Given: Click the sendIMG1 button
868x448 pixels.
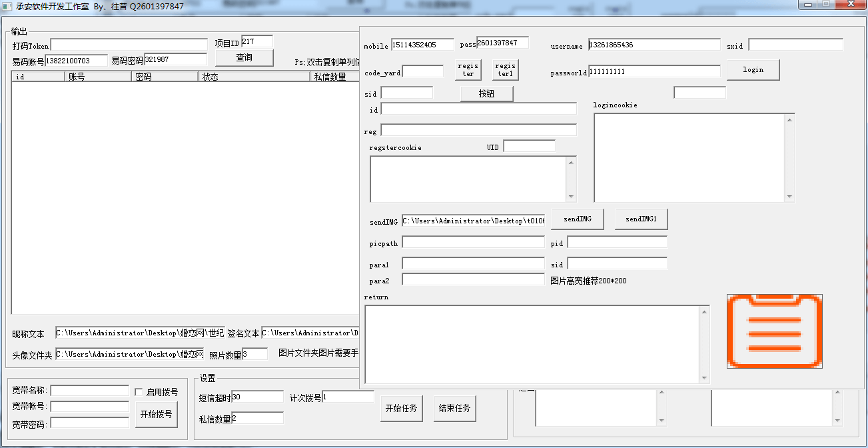Looking at the screenshot, I should [641, 219].
